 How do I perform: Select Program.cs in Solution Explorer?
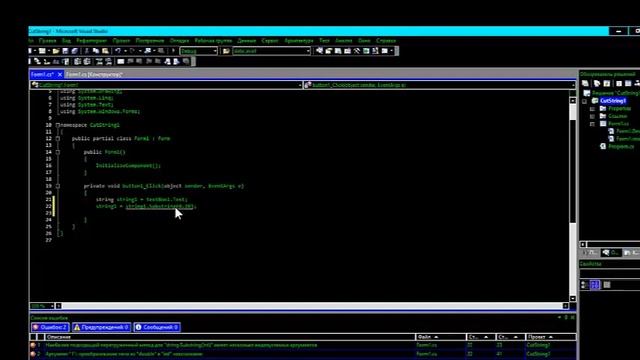point(621,146)
